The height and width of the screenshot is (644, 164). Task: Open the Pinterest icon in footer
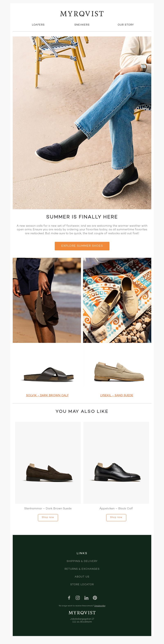(95, 598)
